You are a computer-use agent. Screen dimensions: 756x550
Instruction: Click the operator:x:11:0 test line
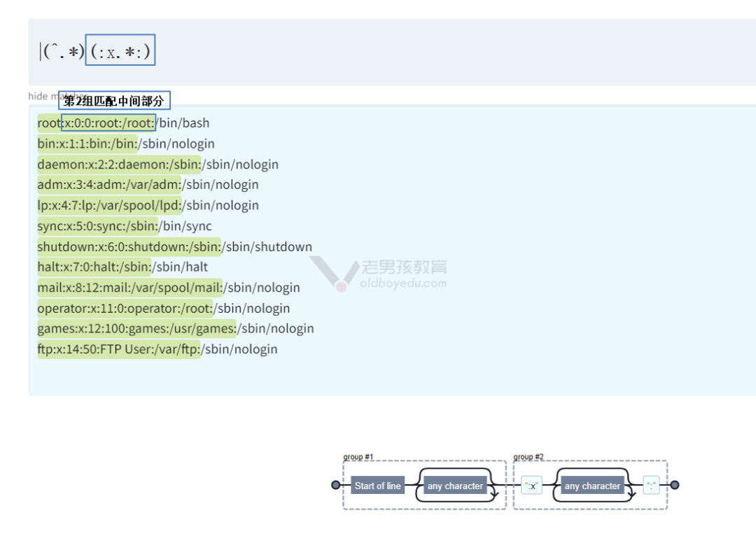click(163, 309)
